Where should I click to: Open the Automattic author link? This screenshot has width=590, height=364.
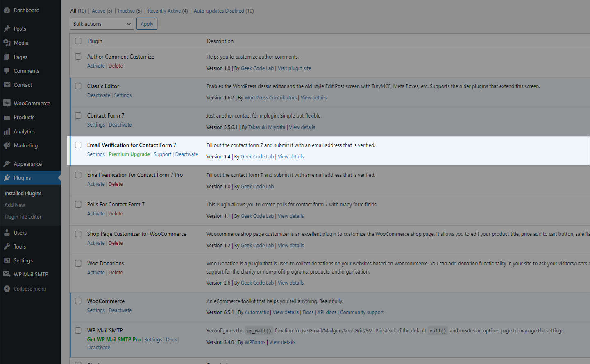[x=257, y=312]
